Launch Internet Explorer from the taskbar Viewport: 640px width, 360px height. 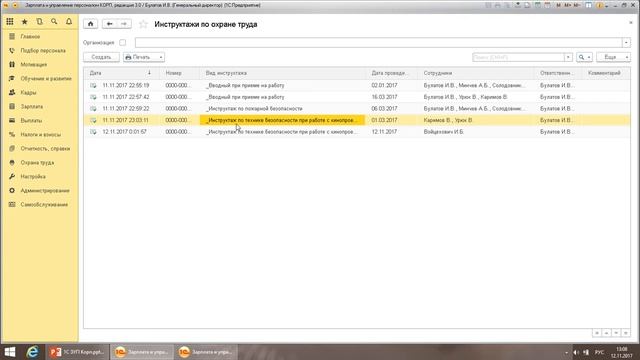[x=32, y=352]
